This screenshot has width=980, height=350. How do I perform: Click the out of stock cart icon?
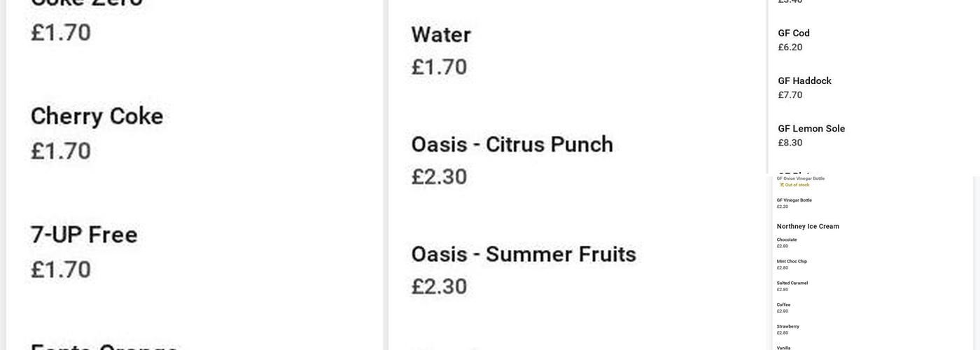pos(782,185)
